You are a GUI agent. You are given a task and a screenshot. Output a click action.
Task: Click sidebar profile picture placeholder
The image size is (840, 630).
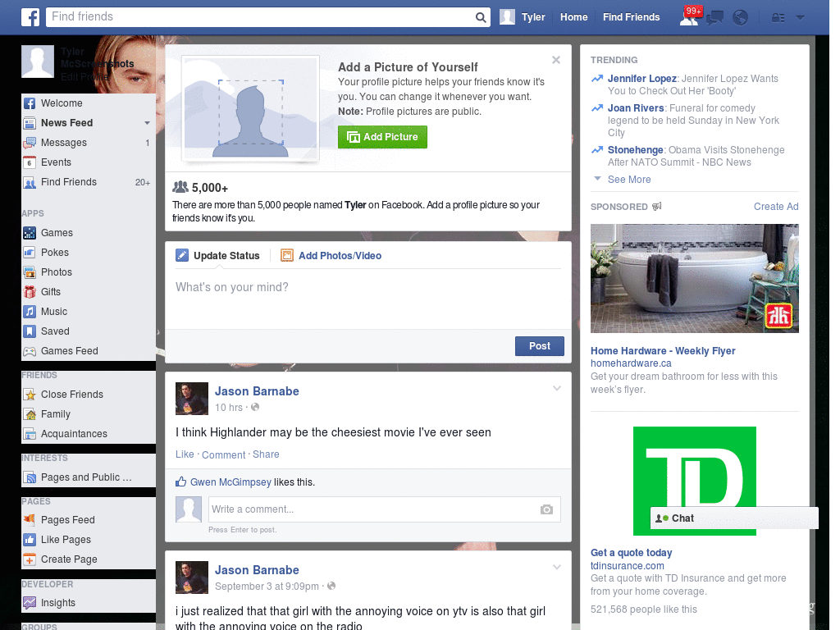(x=38, y=62)
